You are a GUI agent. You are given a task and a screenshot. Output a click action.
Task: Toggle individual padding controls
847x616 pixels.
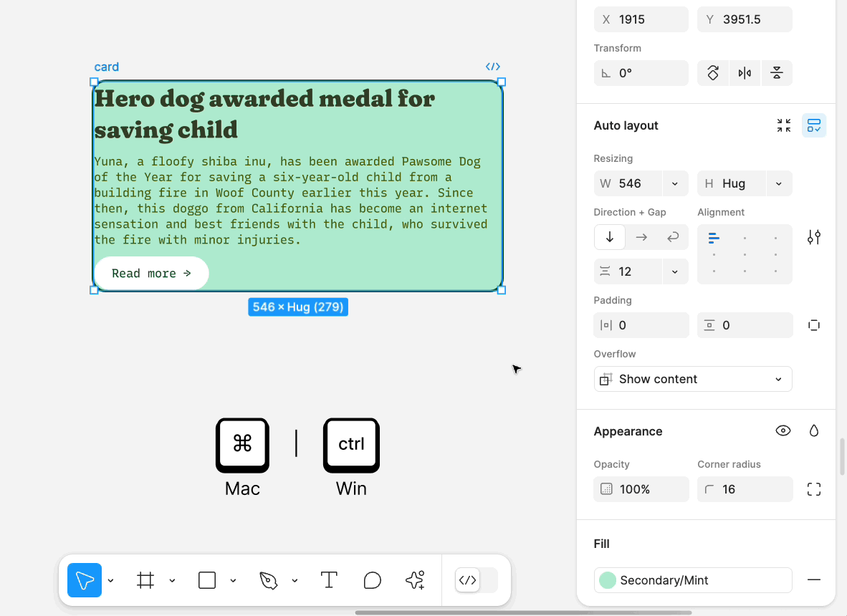tap(814, 325)
